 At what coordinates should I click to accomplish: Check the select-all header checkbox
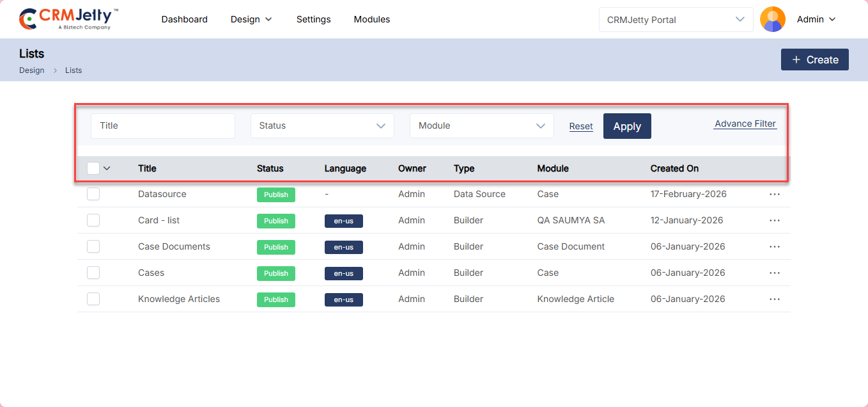[93, 168]
